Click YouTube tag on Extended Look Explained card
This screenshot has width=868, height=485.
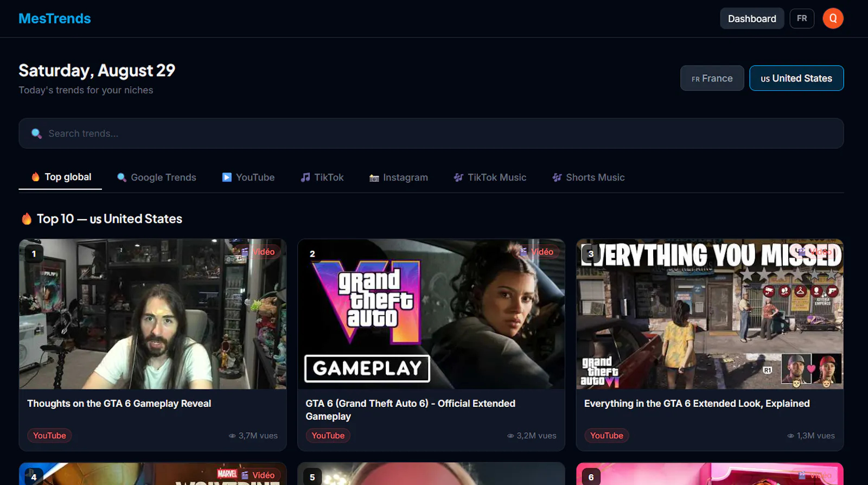607,436
